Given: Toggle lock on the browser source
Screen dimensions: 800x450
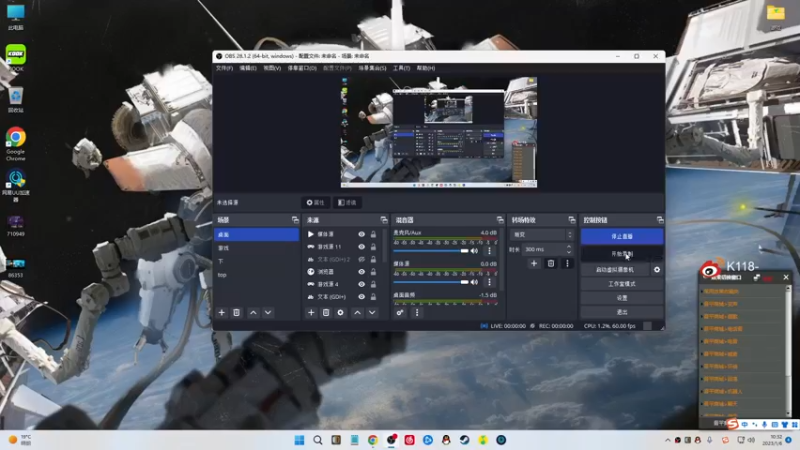Looking at the screenshot, I should tap(373, 271).
